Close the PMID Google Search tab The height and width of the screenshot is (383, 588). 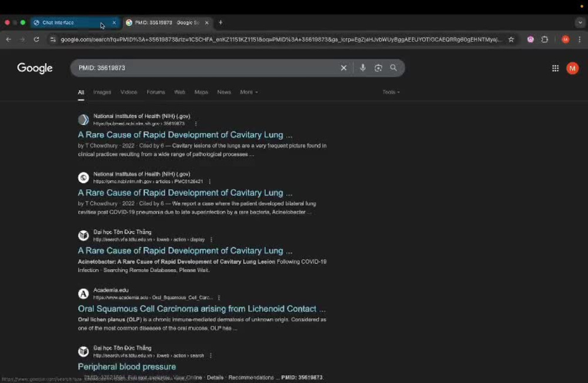[x=206, y=22]
